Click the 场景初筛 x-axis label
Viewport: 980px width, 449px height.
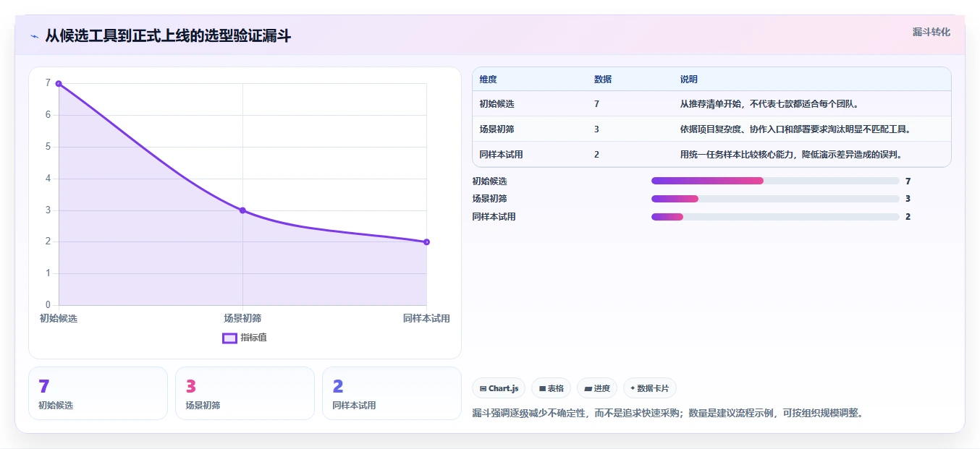tap(242, 318)
